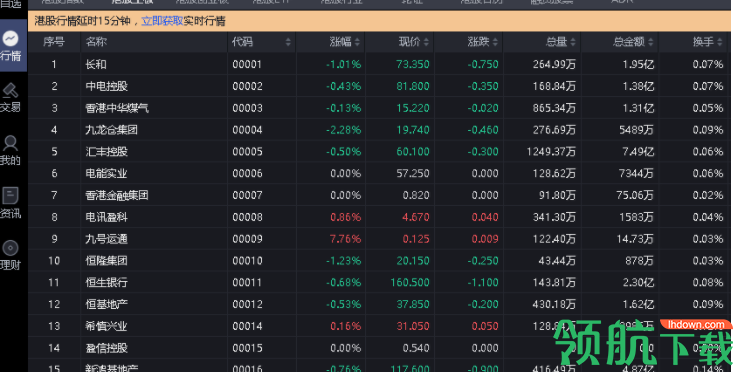Viewport: 733px width, 372px height.
Task: Select the 汇丰控股 stock row
Action: point(379,151)
